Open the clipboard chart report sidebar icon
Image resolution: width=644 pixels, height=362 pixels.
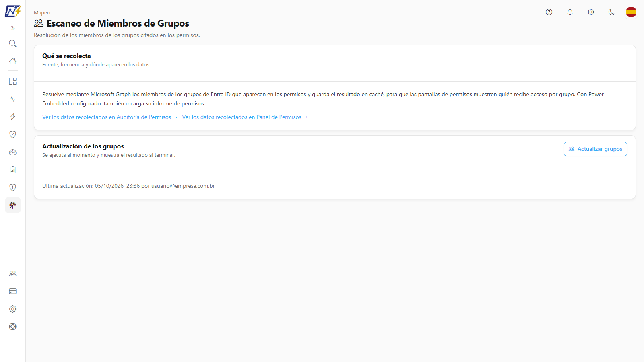13,170
